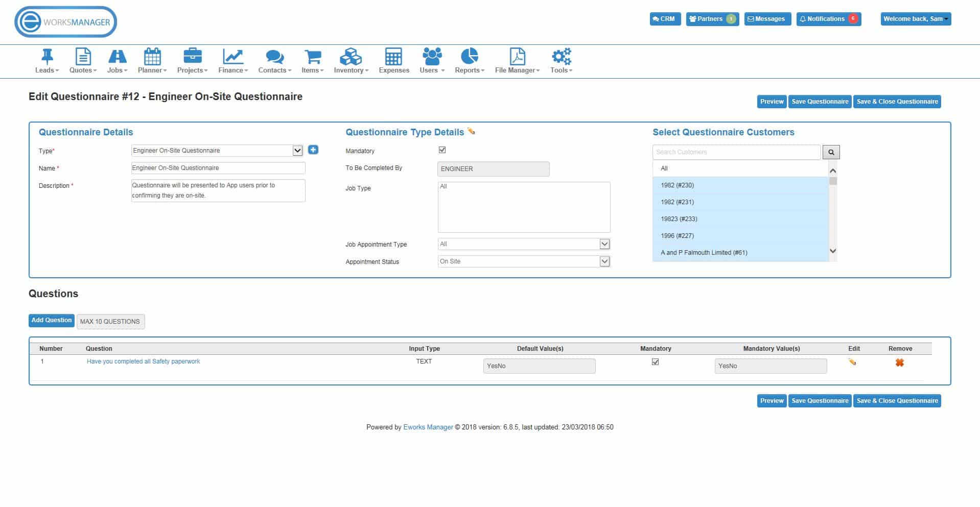Screen dimensions: 980x507
Task: Click the Default Value(s) YesNo field
Action: 539,366
